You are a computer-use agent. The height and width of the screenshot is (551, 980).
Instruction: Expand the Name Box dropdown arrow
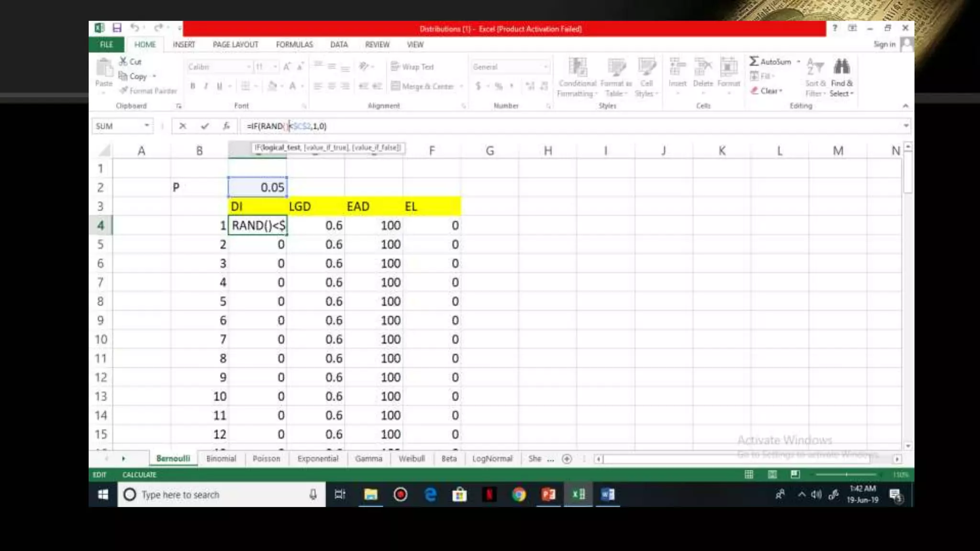point(147,126)
